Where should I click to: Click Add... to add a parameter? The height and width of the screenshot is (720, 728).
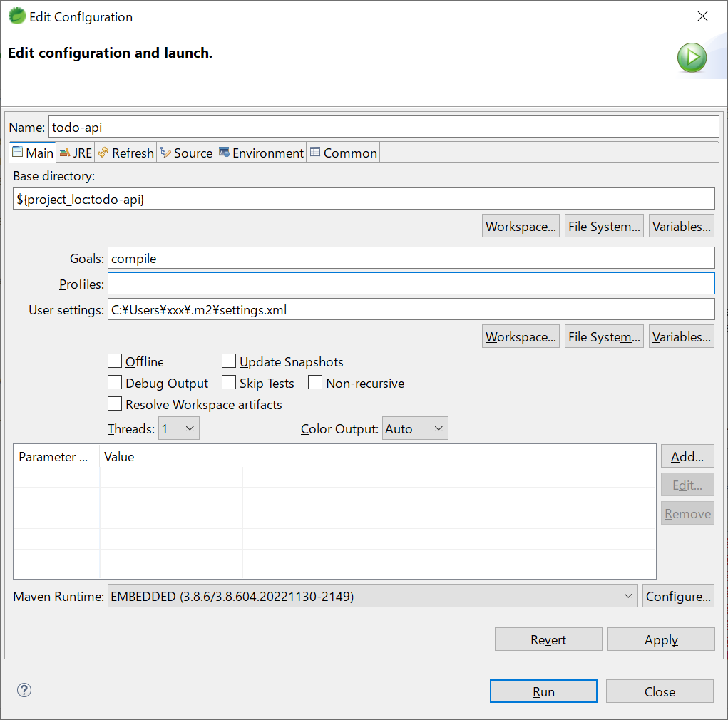(687, 456)
